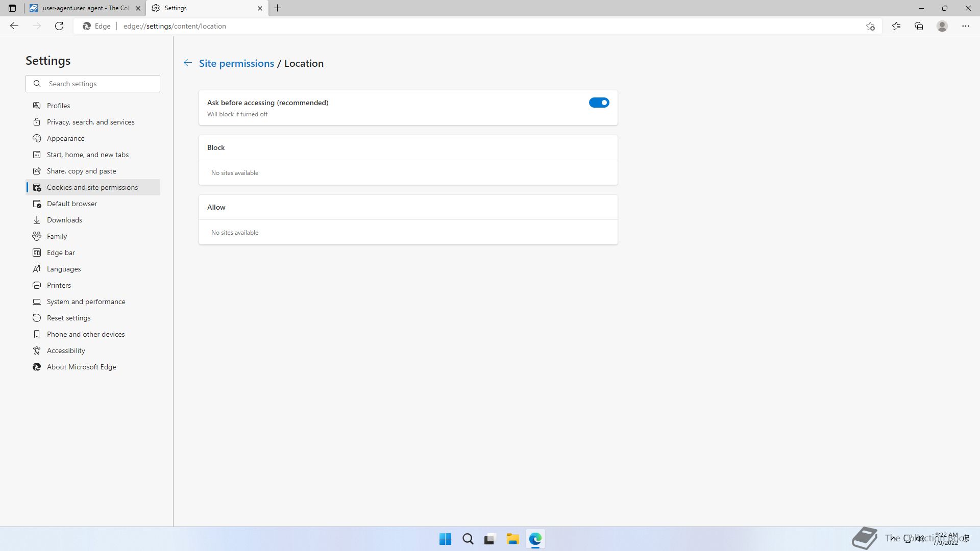Select the Settings tab
Viewport: 980px width, 551px height.
(207, 8)
